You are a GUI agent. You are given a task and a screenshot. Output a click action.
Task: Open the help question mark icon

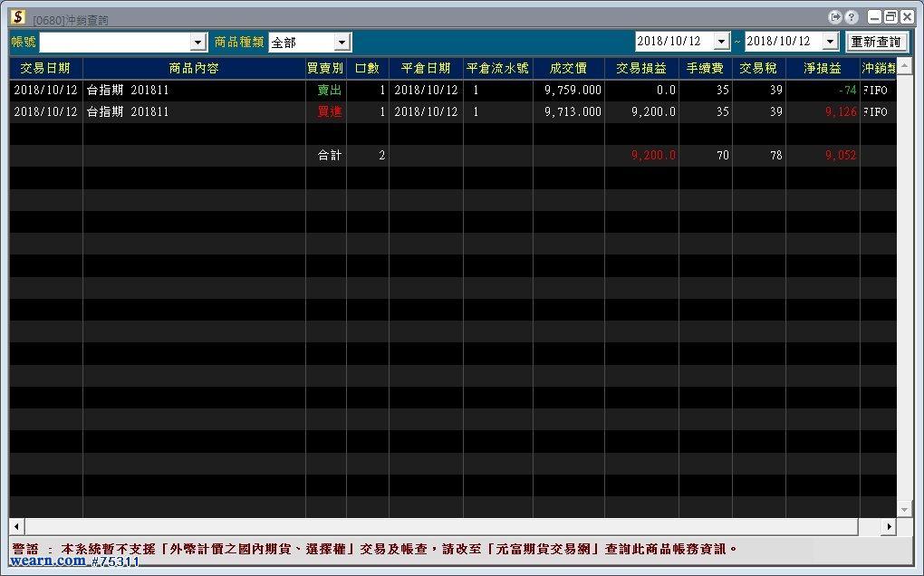click(x=851, y=17)
